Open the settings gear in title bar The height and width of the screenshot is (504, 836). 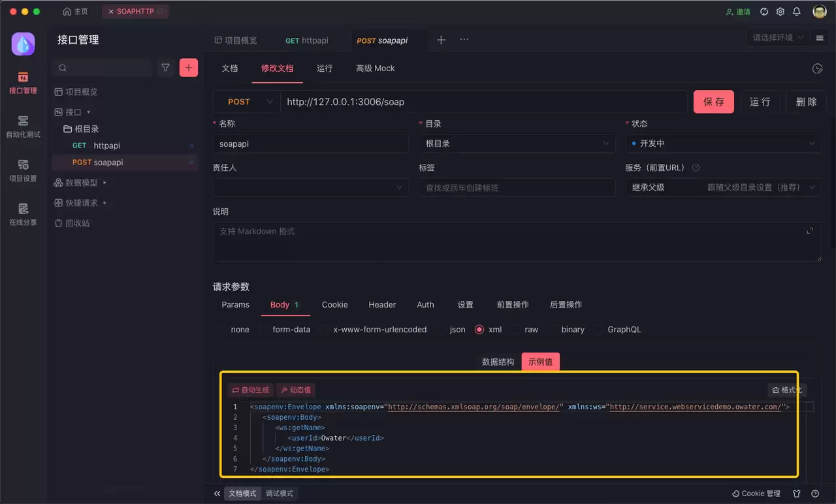pos(780,12)
